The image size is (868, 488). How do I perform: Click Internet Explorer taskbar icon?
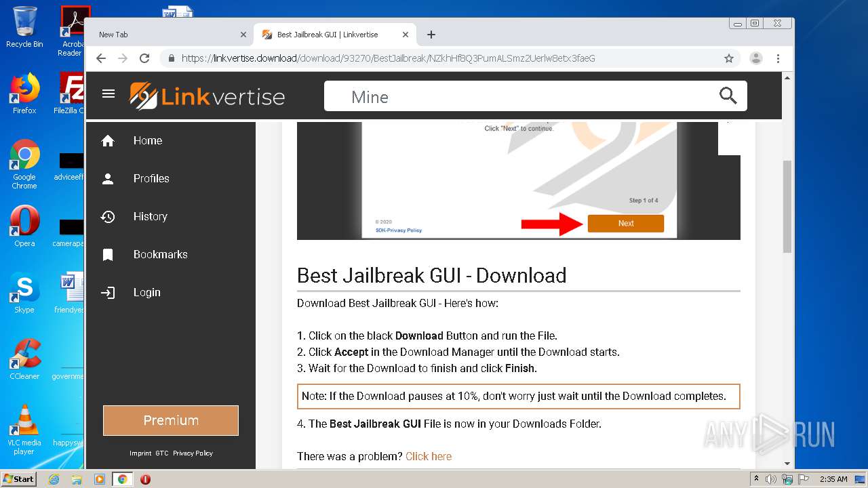(x=54, y=479)
